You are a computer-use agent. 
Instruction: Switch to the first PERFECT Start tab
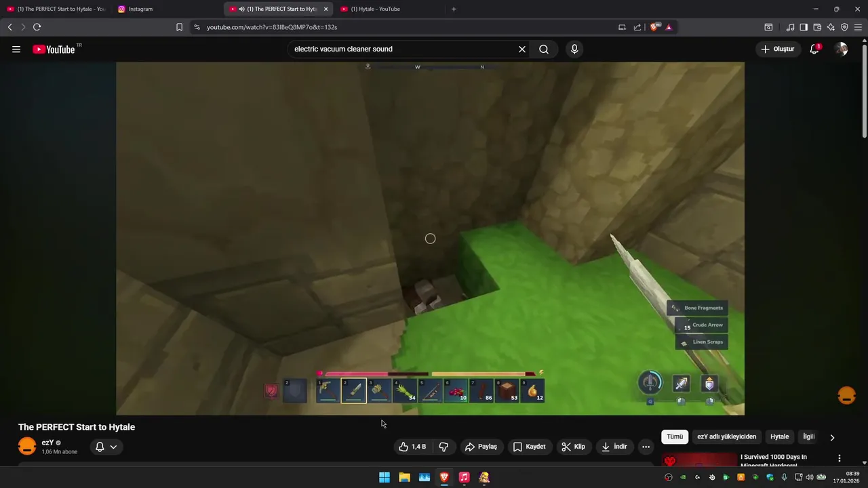[x=56, y=9]
